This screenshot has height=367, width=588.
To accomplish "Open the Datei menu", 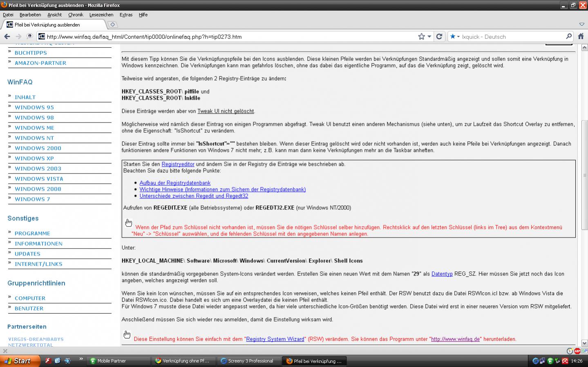I will click(x=8, y=15).
